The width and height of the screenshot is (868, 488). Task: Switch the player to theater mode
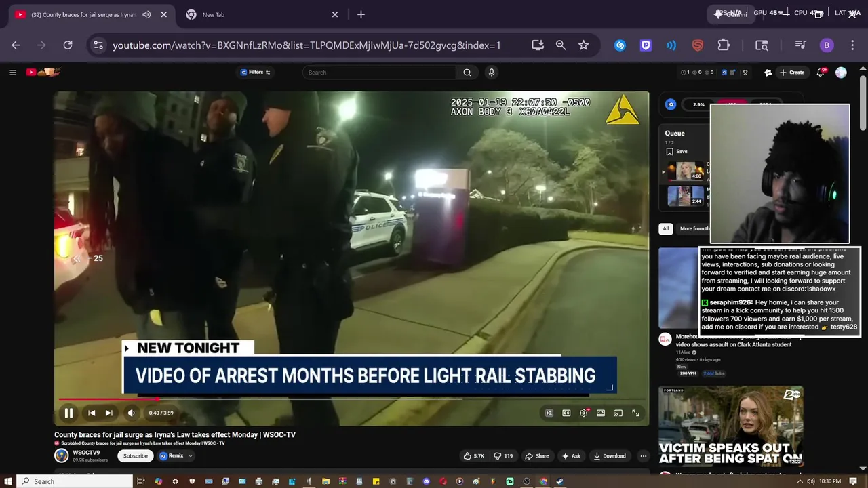pos(601,413)
